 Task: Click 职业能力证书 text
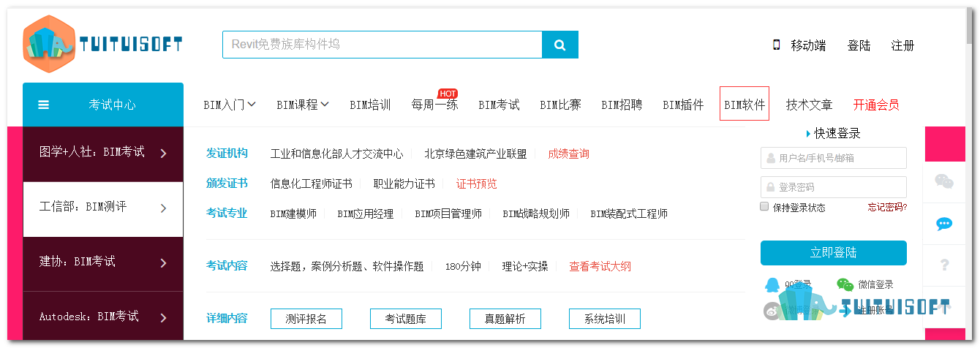point(404,184)
